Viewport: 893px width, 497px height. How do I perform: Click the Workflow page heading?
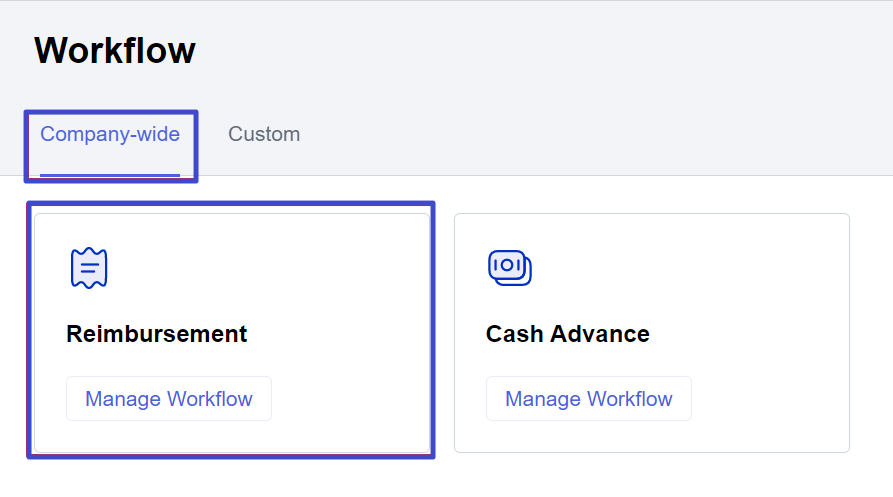tap(115, 50)
